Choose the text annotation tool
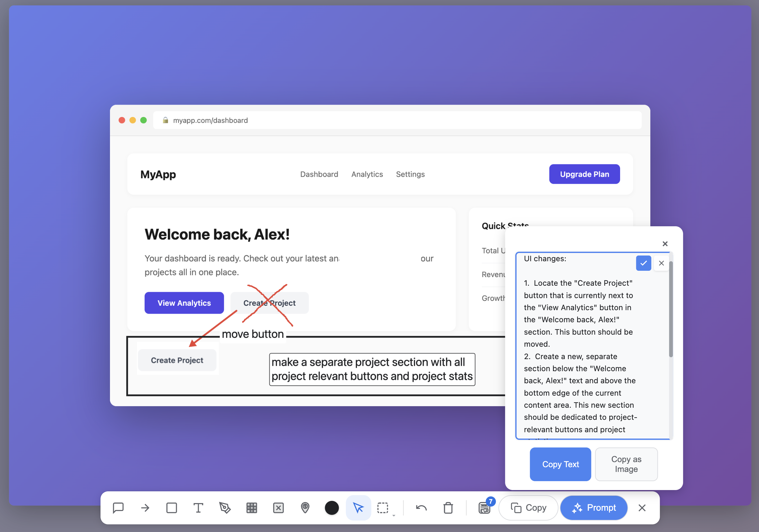 pos(198,508)
